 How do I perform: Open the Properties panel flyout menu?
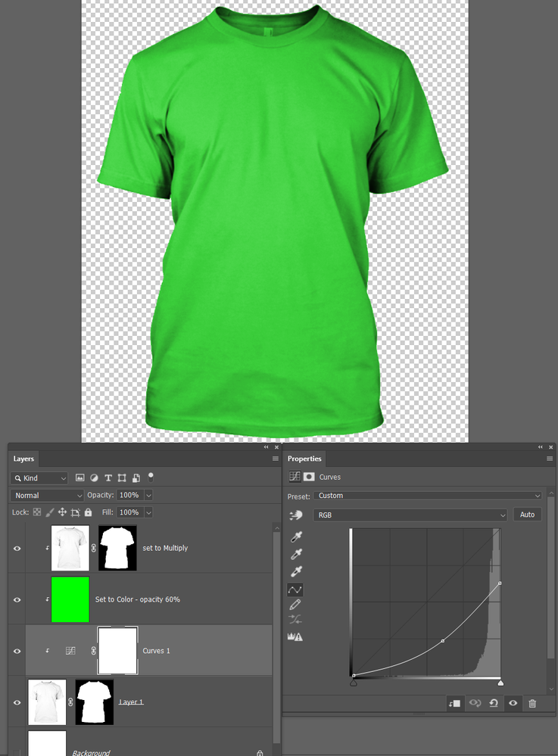pos(550,459)
